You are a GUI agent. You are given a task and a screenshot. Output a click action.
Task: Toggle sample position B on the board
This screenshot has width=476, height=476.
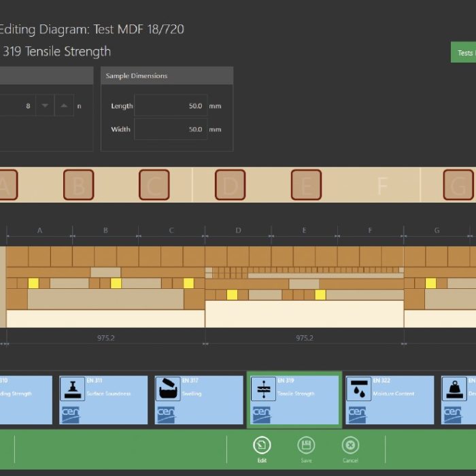point(78,185)
